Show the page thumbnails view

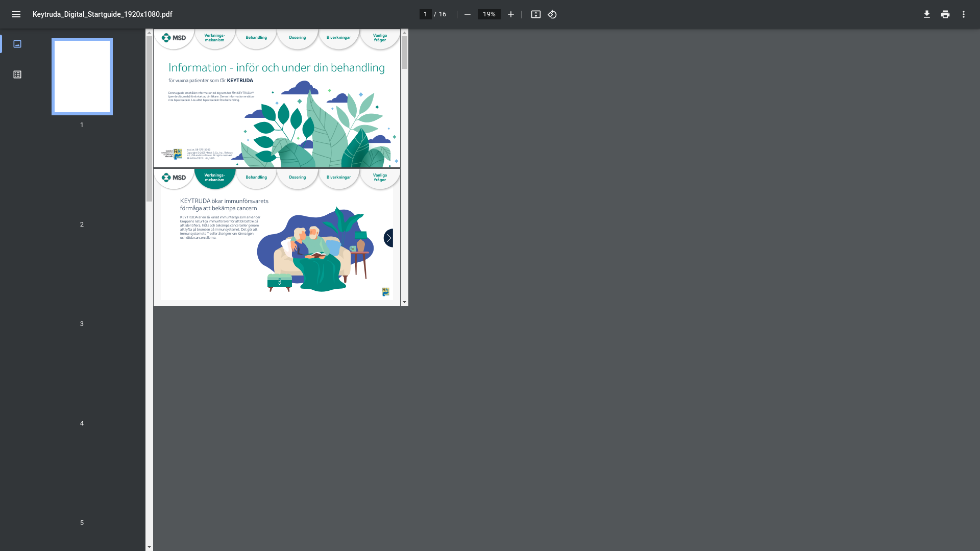click(x=17, y=44)
